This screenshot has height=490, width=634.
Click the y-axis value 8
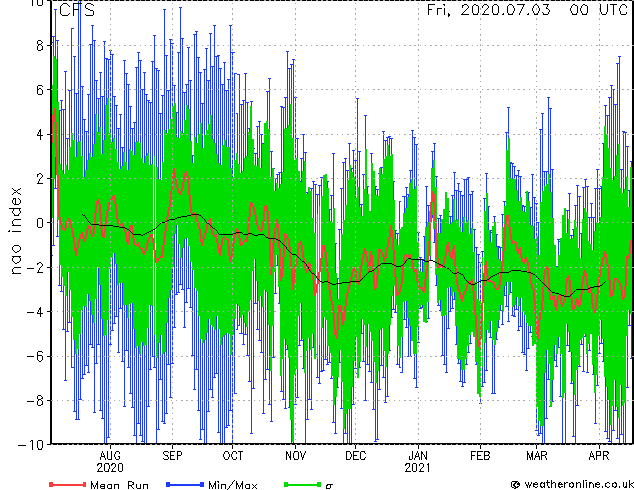pyautogui.click(x=40, y=46)
